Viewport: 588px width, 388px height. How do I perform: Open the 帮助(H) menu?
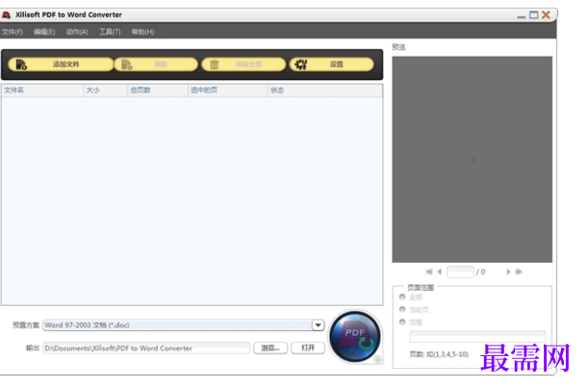[x=142, y=32]
